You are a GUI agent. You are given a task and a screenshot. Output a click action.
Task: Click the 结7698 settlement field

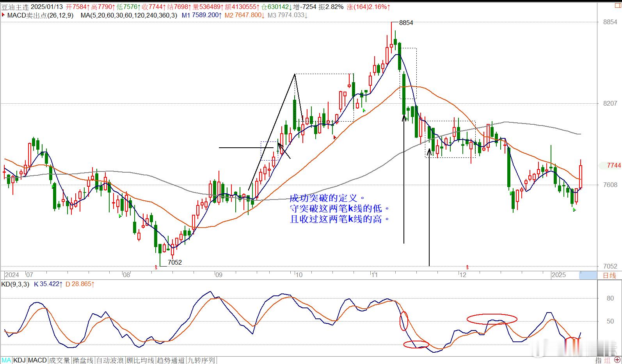pyautogui.click(x=179, y=7)
